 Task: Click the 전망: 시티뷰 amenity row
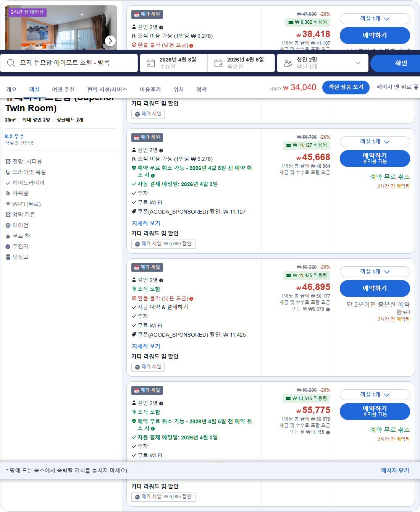click(23, 162)
